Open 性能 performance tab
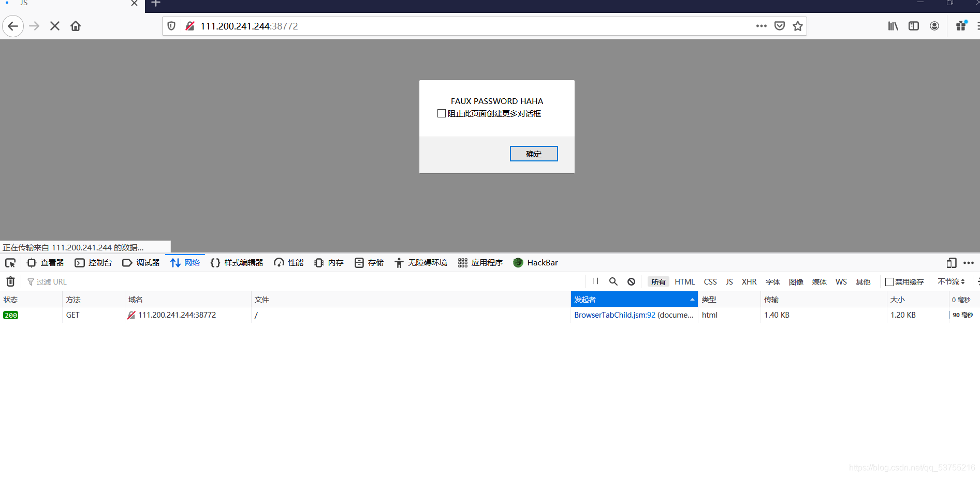980x477 pixels. pyautogui.click(x=289, y=263)
